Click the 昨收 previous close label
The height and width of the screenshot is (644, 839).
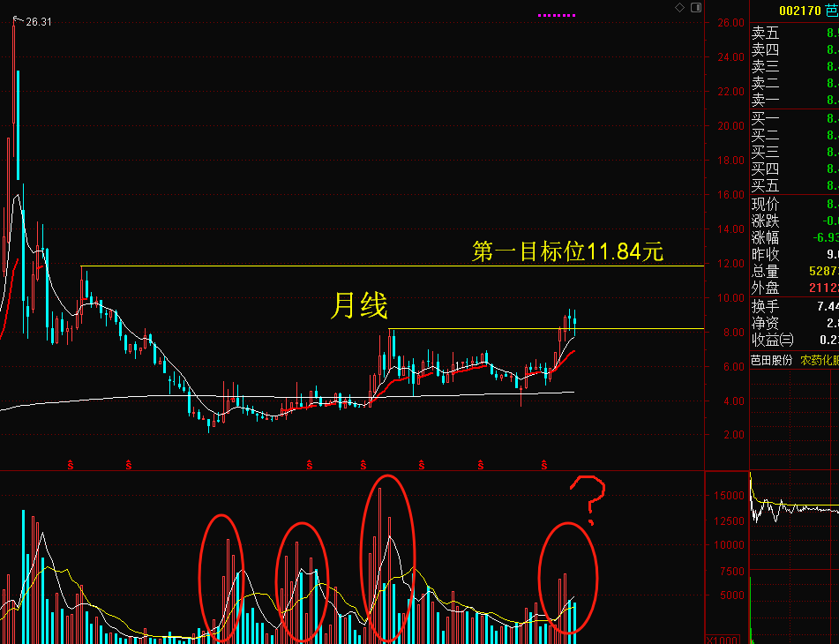tap(765, 254)
